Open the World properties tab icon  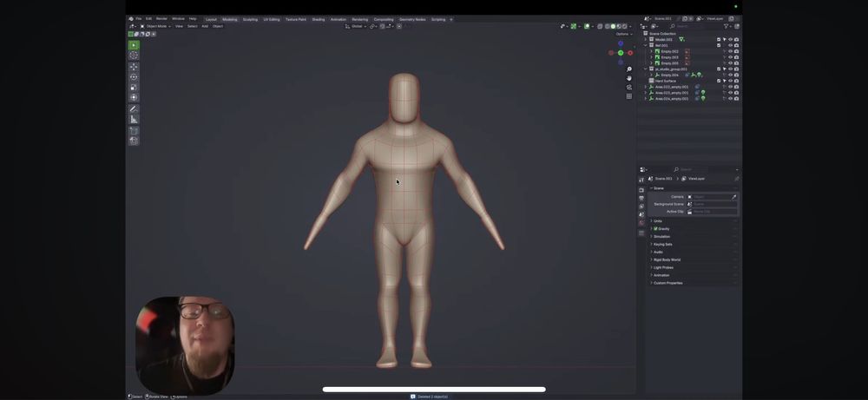click(641, 223)
